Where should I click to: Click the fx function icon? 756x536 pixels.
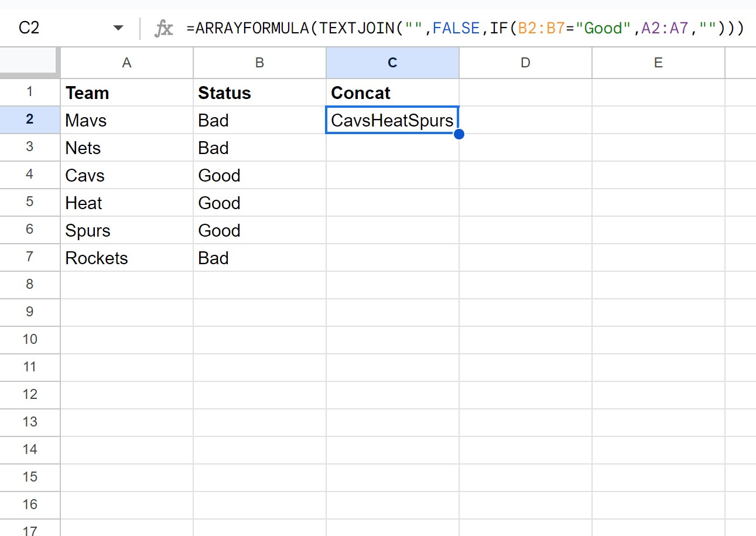pyautogui.click(x=164, y=28)
